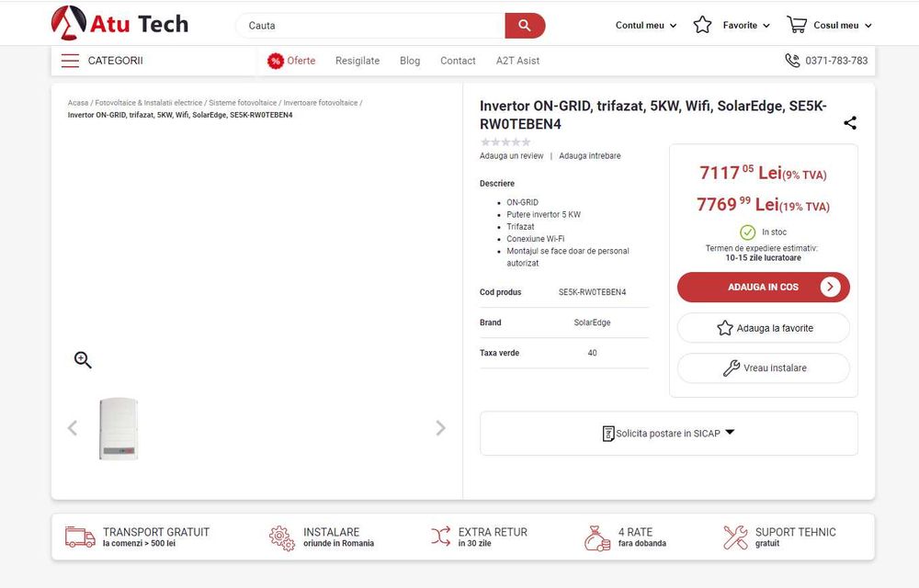Click the red search magnifier button
919x588 pixels.
[525, 26]
